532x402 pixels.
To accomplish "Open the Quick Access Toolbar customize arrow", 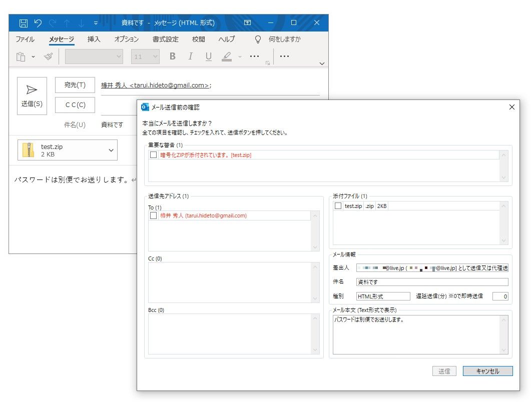I will click(96, 23).
